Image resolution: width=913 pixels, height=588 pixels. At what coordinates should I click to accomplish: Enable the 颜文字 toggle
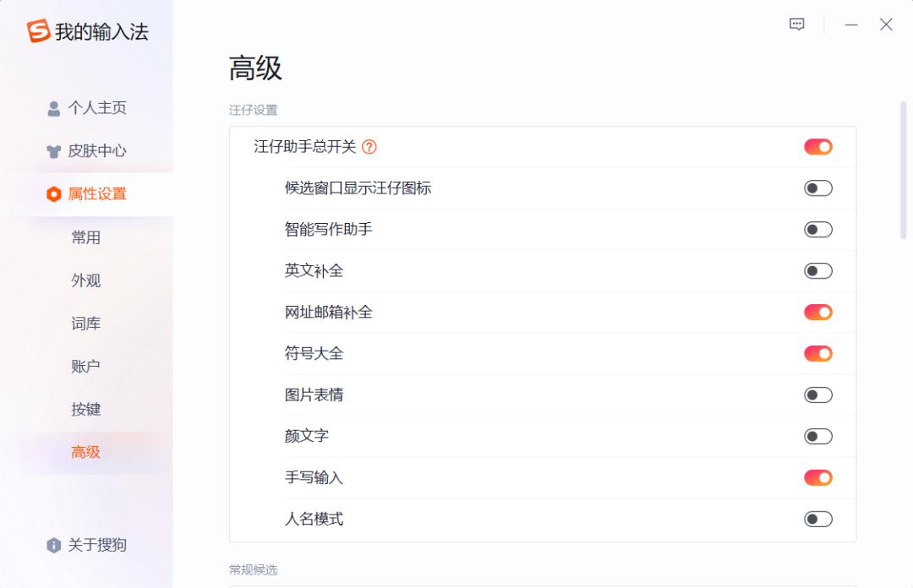[817, 436]
